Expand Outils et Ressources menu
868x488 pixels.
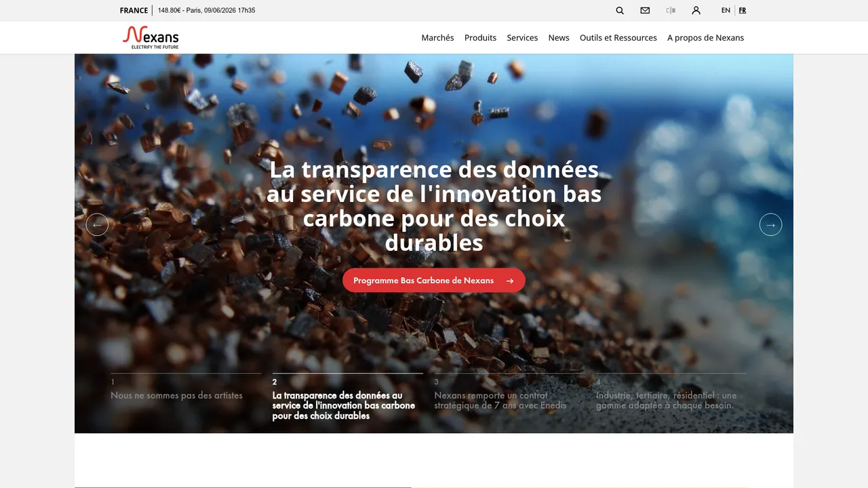[618, 38]
